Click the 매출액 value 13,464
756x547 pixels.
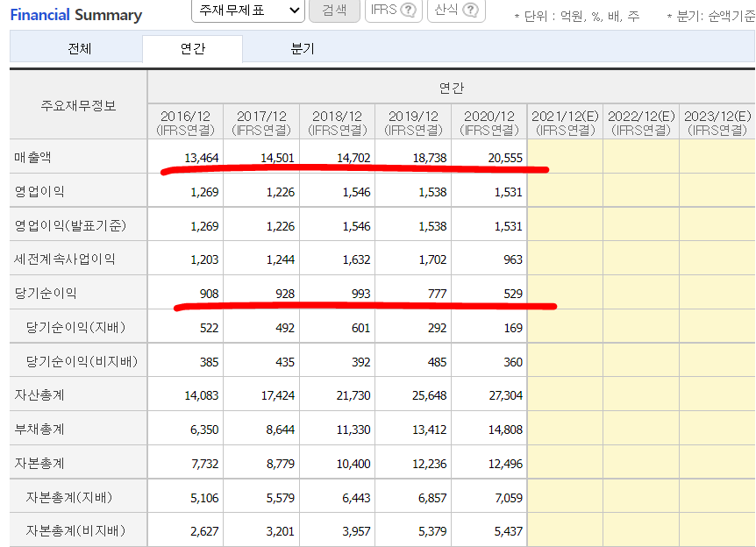click(202, 158)
